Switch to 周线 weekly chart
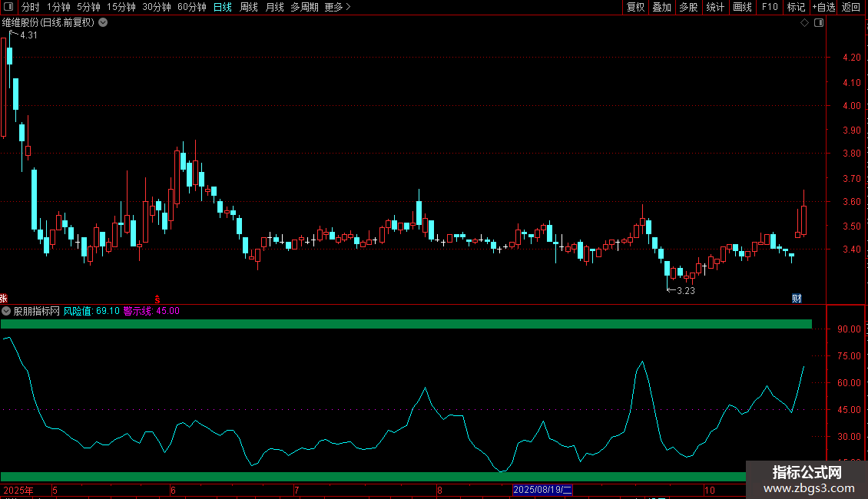The image size is (868, 499). (248, 7)
